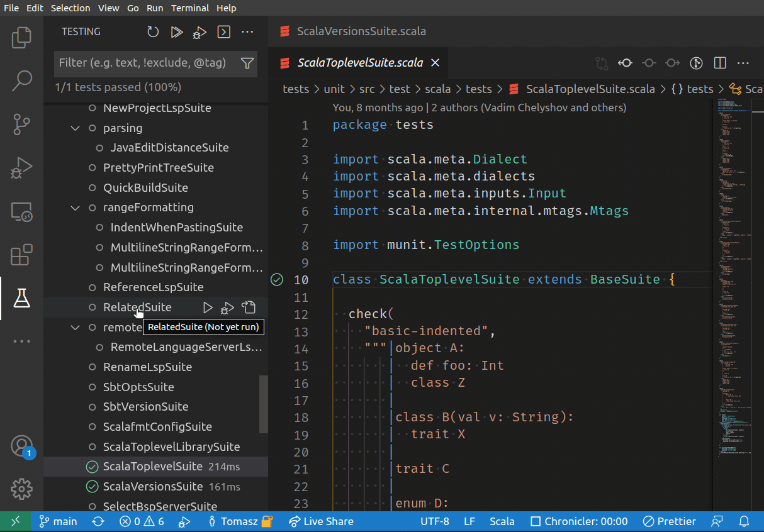Open Testing panel more actions ellipsis

click(247, 31)
